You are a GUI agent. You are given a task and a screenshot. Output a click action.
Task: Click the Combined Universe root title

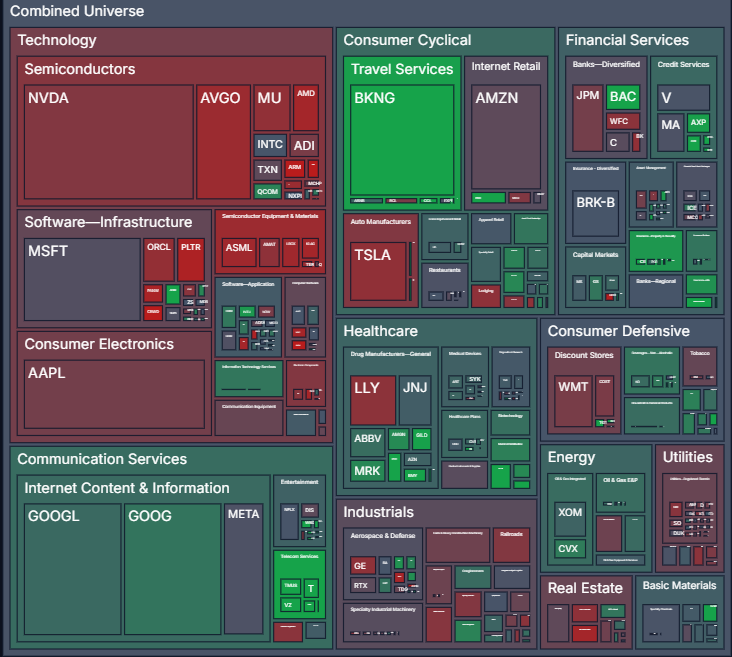coord(77,11)
